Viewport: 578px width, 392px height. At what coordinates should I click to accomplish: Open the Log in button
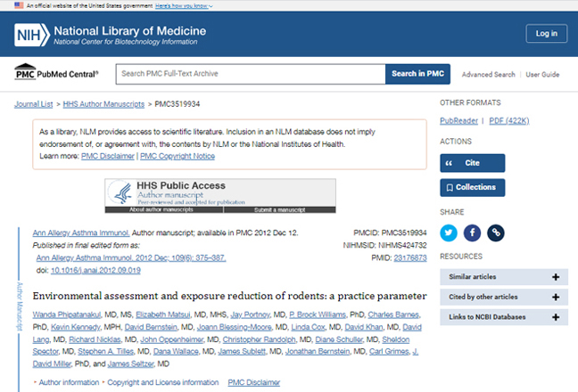547,34
